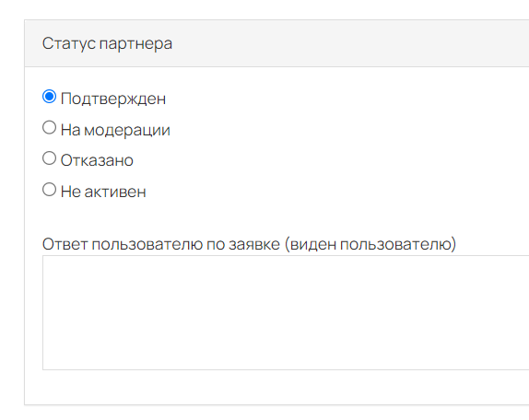This screenshot has height=420, width=529.
Task: Click the white panel body below textarea
Action: coord(276,387)
